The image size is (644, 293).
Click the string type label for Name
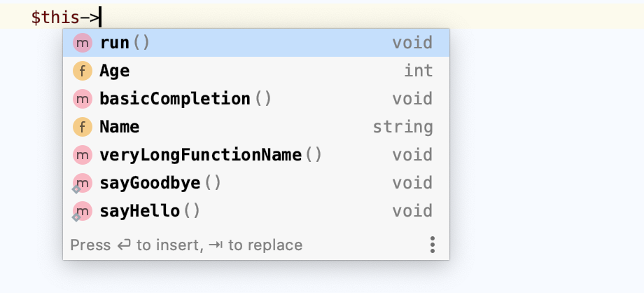point(402,127)
